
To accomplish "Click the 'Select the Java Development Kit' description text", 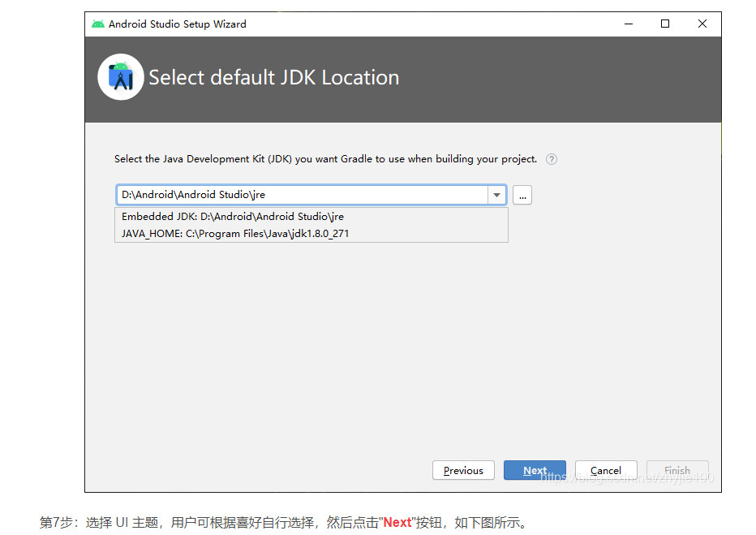I will point(325,159).
